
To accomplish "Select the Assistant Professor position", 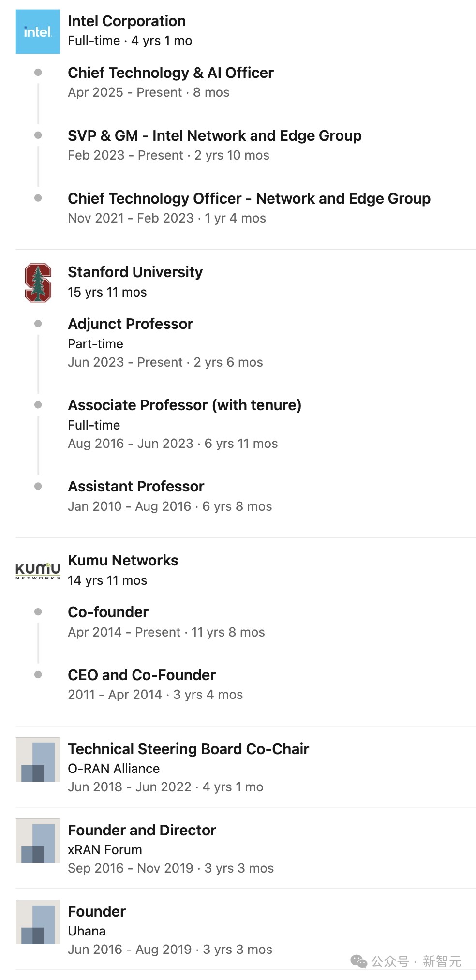I will [x=136, y=487].
